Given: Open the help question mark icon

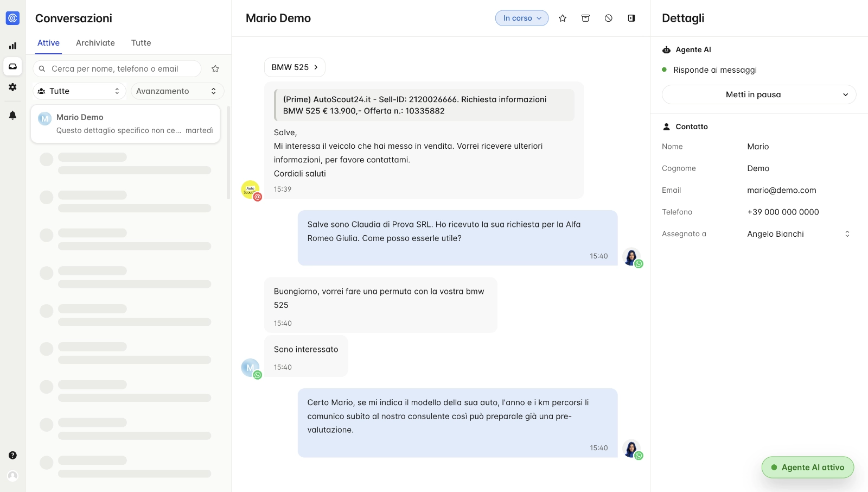Looking at the screenshot, I should coord(12,455).
